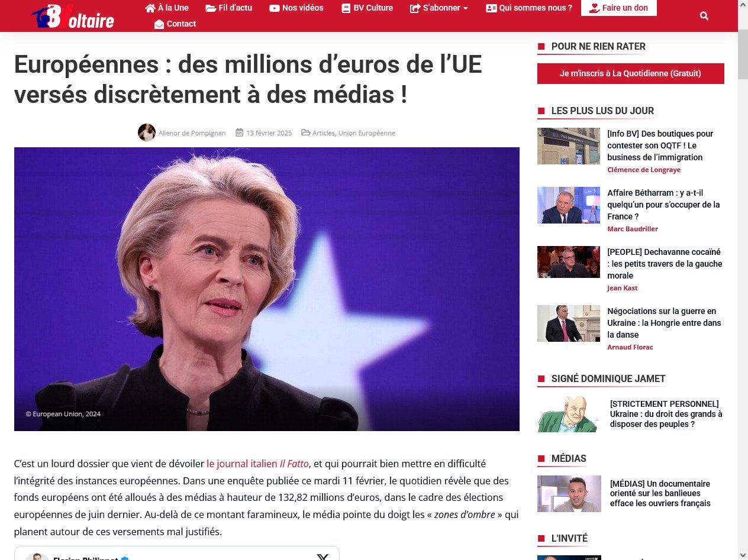This screenshot has height=560, width=748.
Task: Open the Union Européenne category link
Action: (x=367, y=133)
